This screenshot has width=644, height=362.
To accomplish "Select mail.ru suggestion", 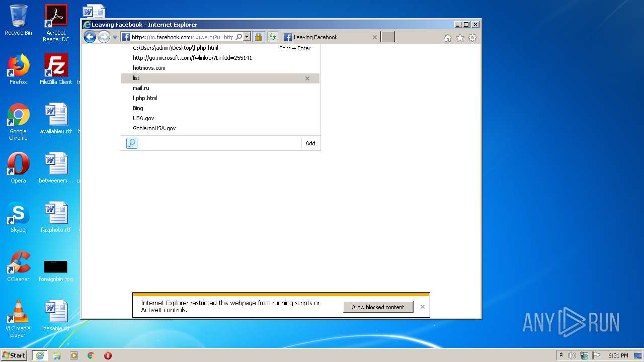I will pyautogui.click(x=220, y=88).
